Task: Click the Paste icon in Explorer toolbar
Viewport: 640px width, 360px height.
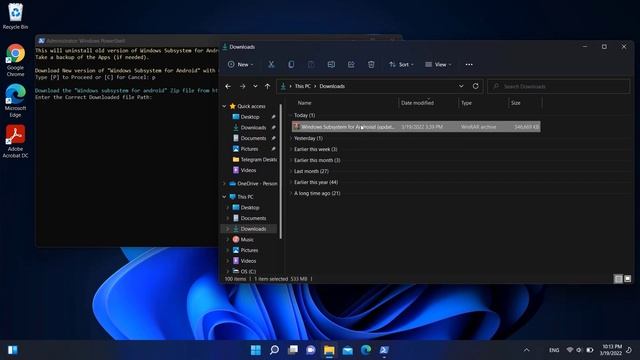Action: (x=311, y=64)
